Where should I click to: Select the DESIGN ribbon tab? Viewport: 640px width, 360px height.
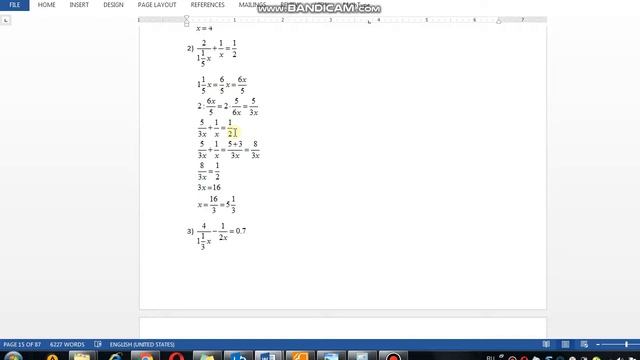(113, 5)
